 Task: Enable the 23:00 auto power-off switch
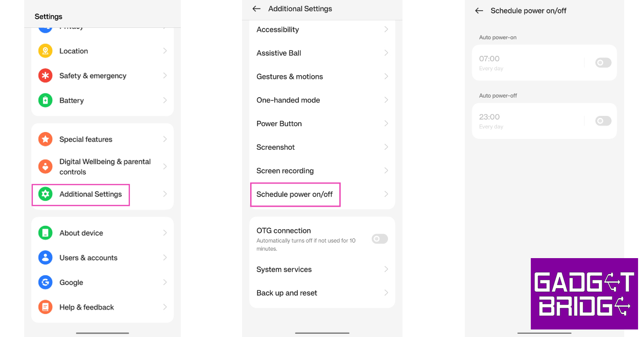tap(603, 121)
